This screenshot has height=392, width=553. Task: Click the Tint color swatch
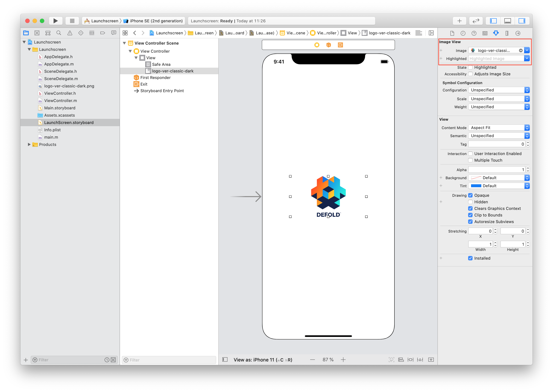(476, 186)
